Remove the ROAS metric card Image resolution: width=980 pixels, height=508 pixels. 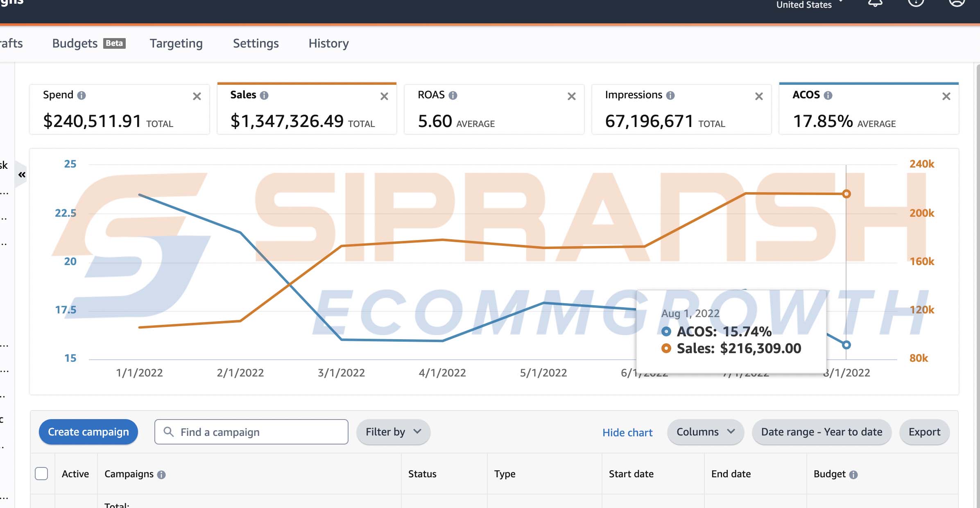tap(571, 96)
